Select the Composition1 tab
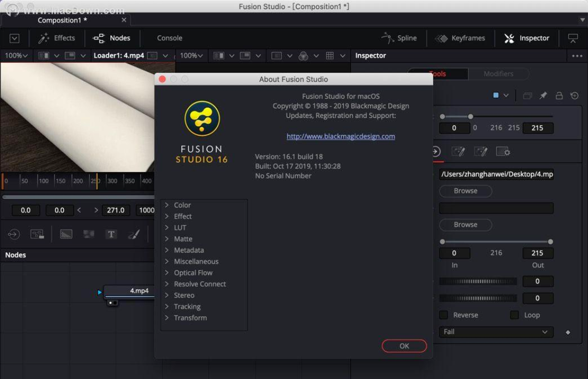The width and height of the screenshot is (588, 379). coord(62,20)
